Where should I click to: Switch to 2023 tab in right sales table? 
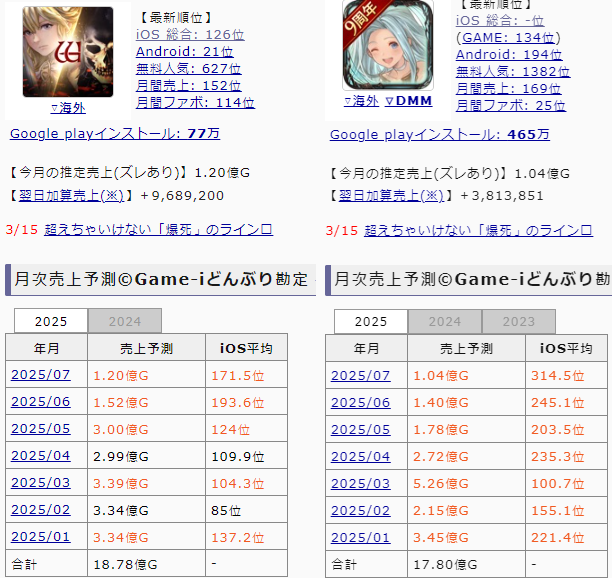519,322
